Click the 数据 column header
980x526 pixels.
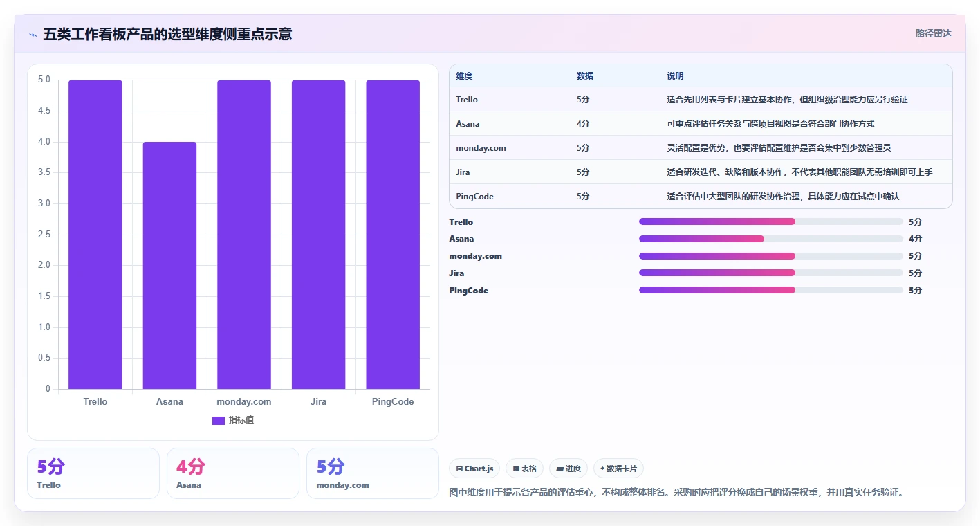point(584,76)
